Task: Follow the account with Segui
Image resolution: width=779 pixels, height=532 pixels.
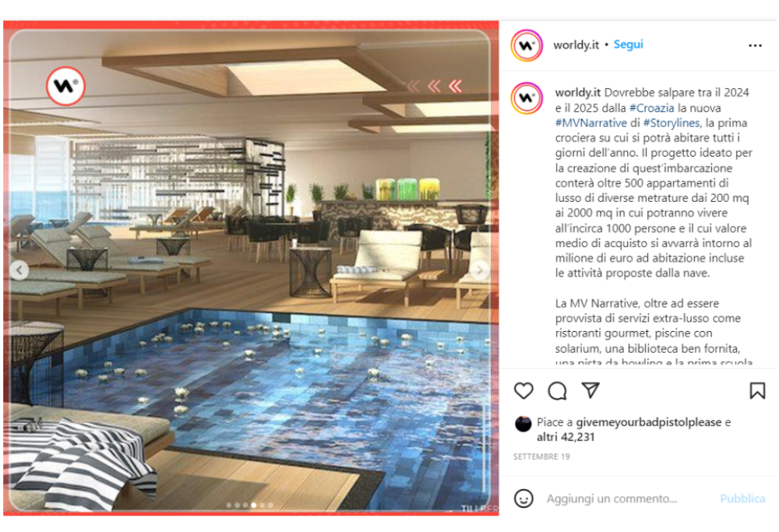Action: (628, 44)
